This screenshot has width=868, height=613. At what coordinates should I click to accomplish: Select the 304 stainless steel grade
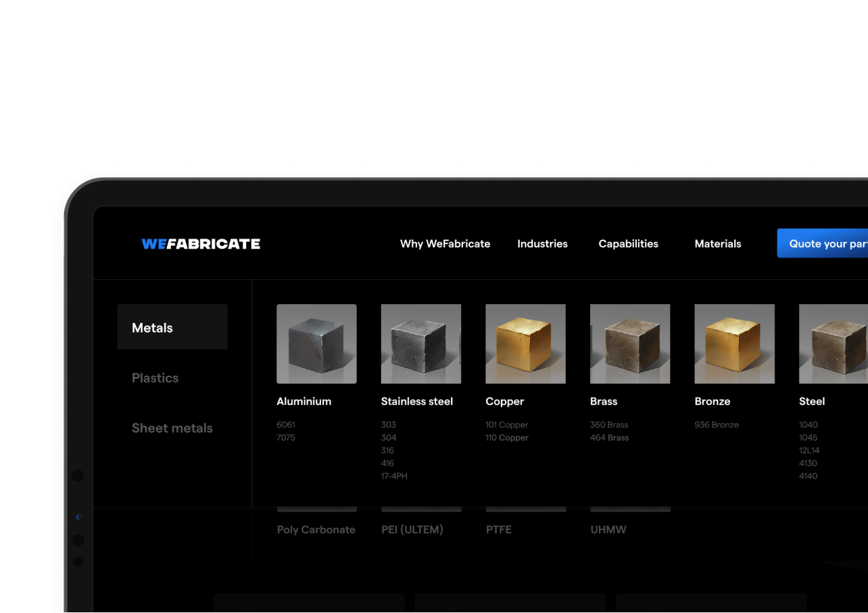coord(388,438)
